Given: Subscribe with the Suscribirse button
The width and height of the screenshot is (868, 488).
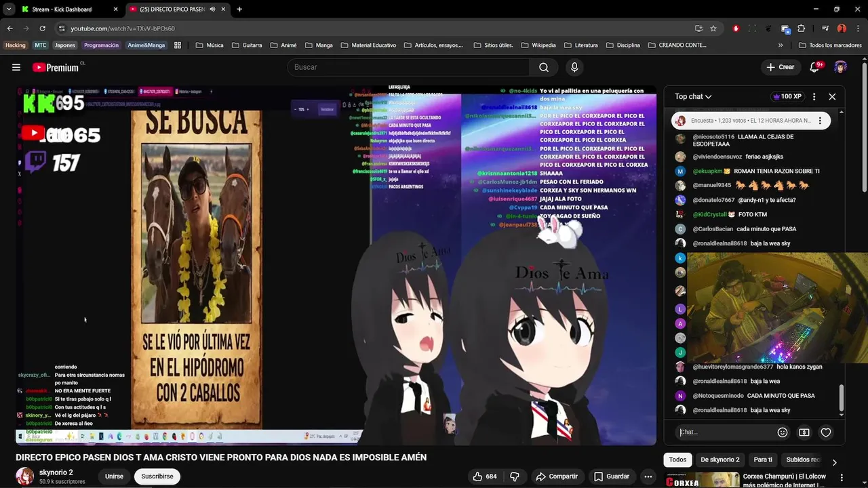Looking at the screenshot, I should click(157, 476).
